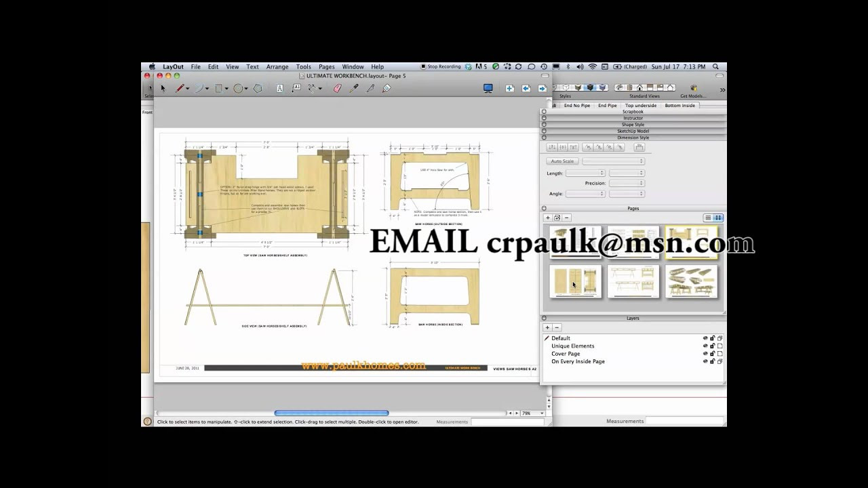Lock the Unique Elements layer
The height and width of the screenshot is (488, 868).
[713, 346]
